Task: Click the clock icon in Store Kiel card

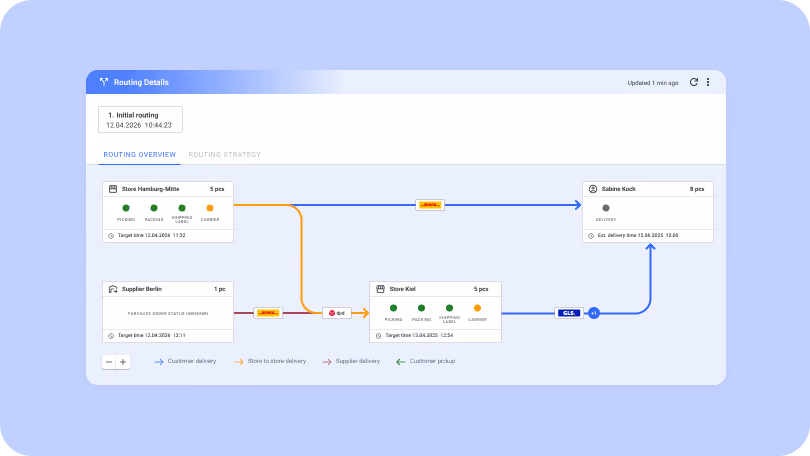Action: point(379,336)
